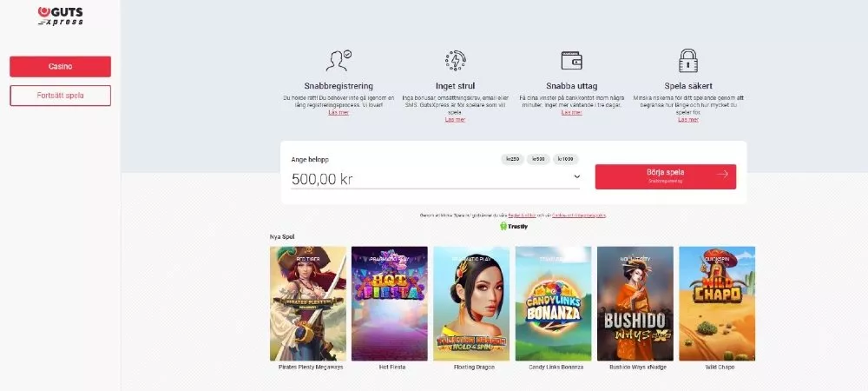Click the 500,00 kr amount field
This screenshot has width=868, height=391.
coord(435,180)
